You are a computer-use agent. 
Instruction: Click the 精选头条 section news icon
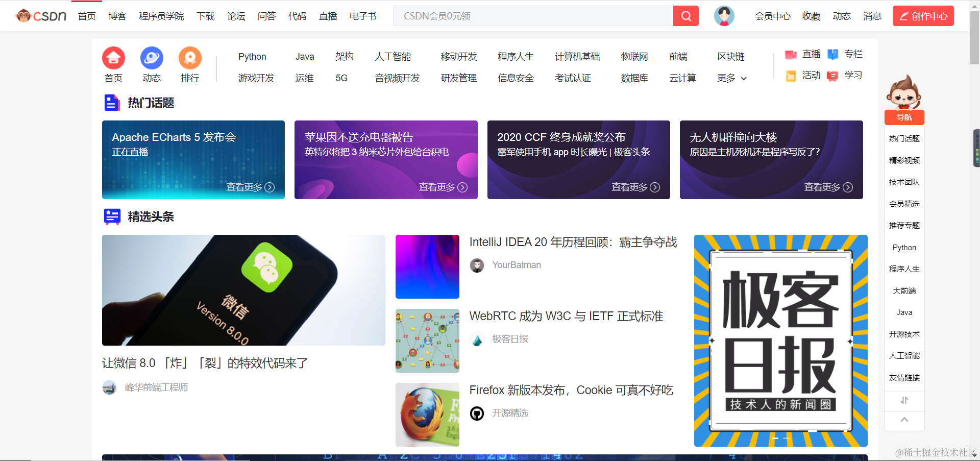pyautogui.click(x=112, y=216)
